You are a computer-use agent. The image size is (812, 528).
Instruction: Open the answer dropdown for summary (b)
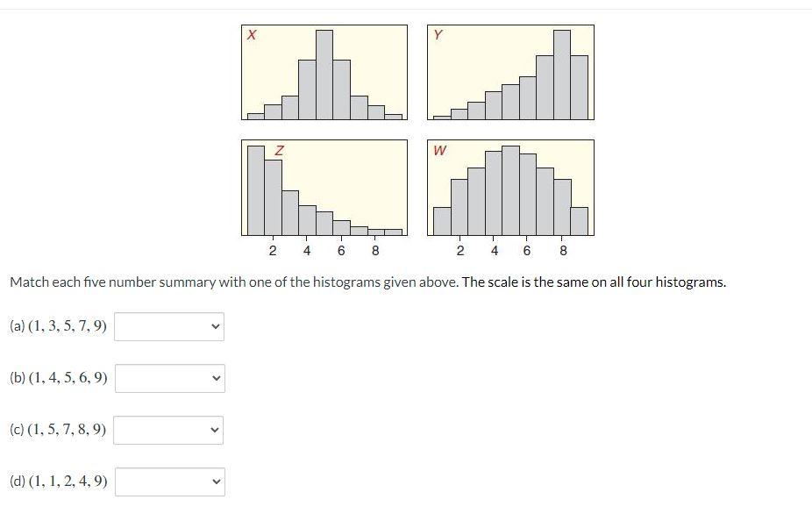[169, 378]
